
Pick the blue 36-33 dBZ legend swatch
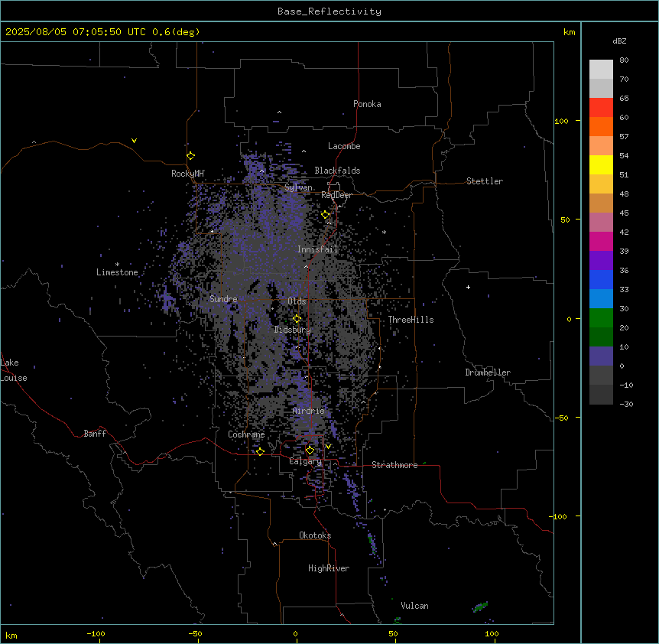click(601, 279)
